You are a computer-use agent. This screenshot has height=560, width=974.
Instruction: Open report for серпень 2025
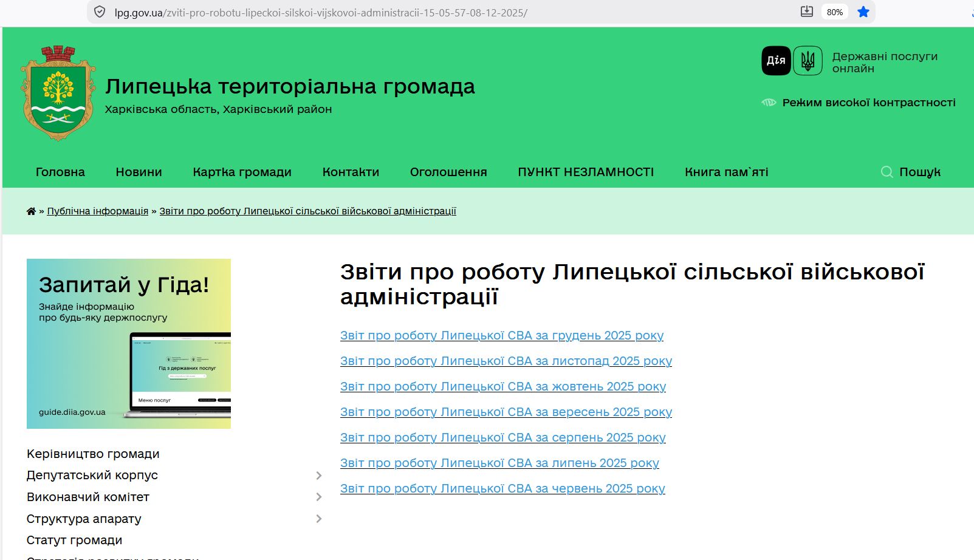[x=503, y=437]
